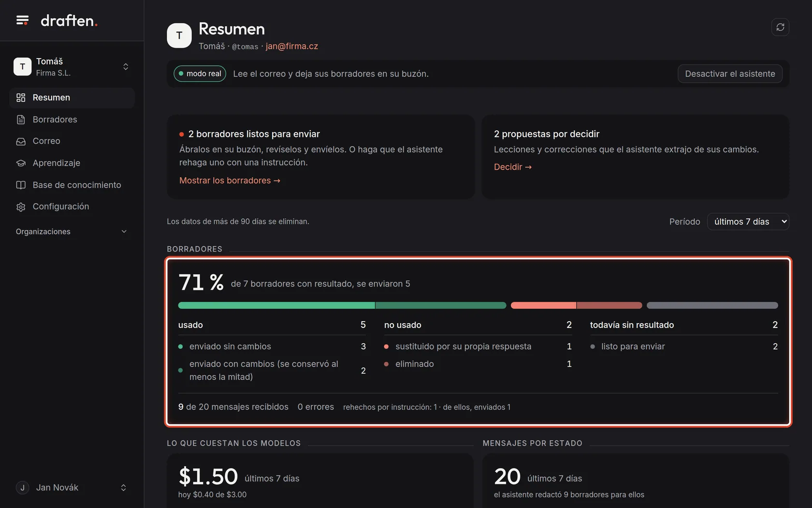Click the $1.50 cost figure
The width and height of the screenshot is (812, 508).
coord(208,477)
